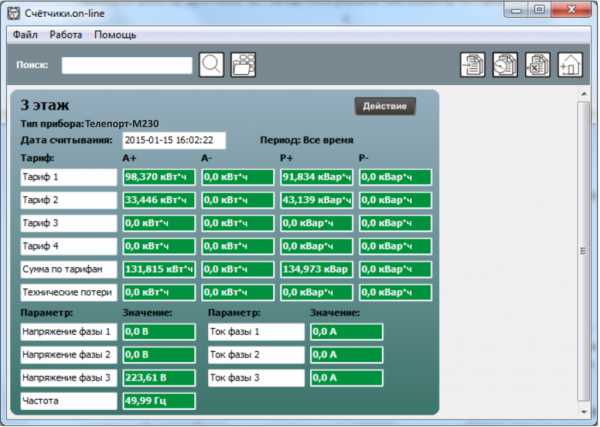600x427 pixels.
Task: Click the magnifying glass search icon
Action: click(212, 65)
